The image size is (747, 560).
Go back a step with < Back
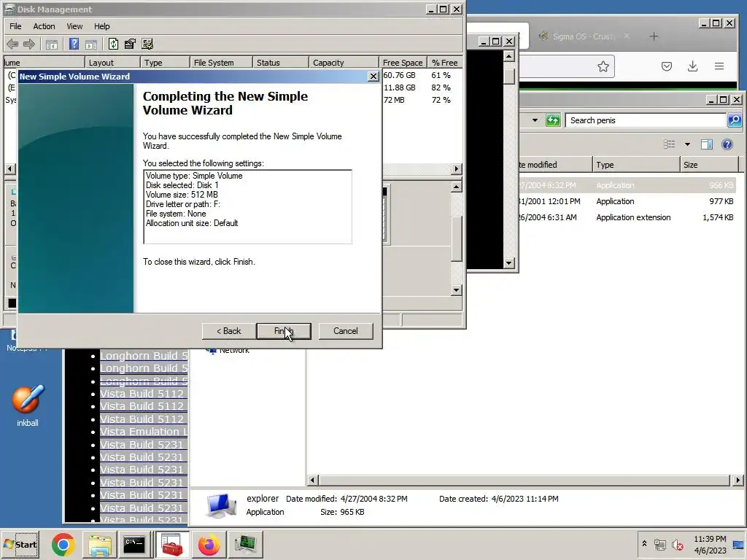coord(228,331)
